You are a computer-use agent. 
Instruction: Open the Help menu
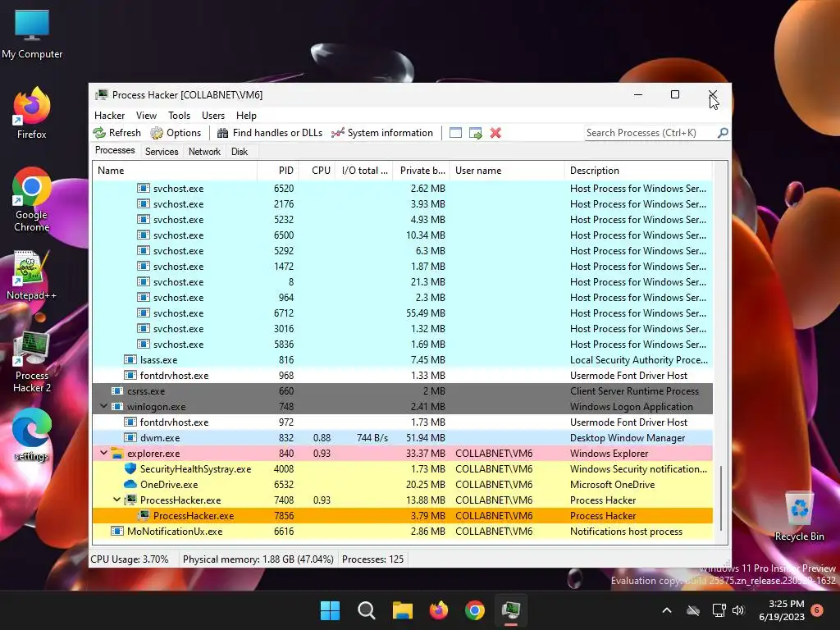coord(246,115)
